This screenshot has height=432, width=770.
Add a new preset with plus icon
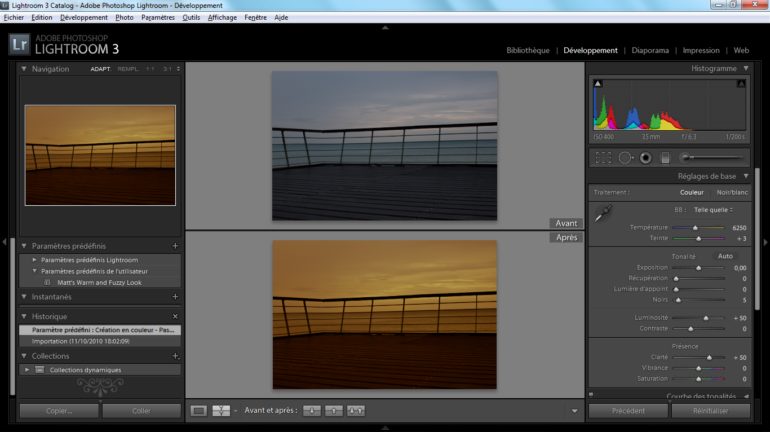coord(175,245)
